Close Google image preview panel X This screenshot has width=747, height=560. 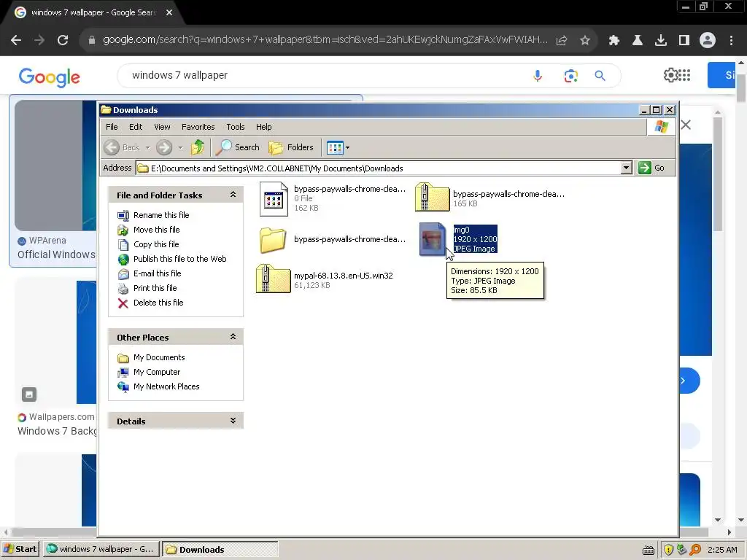(686, 125)
